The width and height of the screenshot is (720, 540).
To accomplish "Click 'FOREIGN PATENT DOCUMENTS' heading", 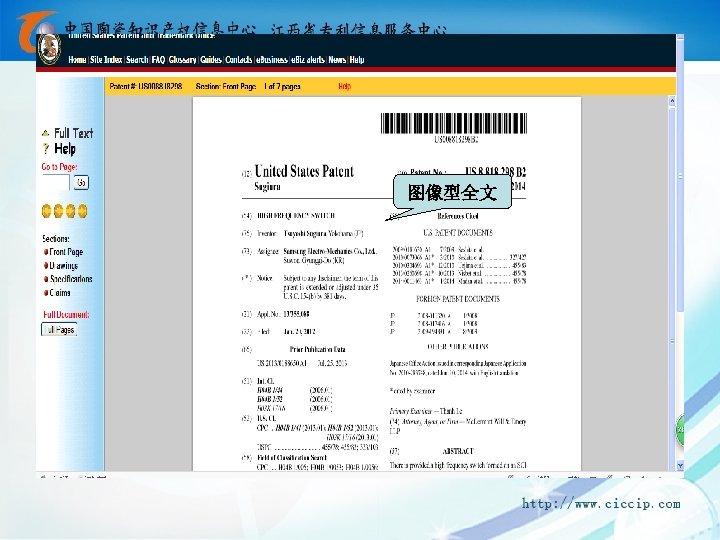I will [x=458, y=299].
